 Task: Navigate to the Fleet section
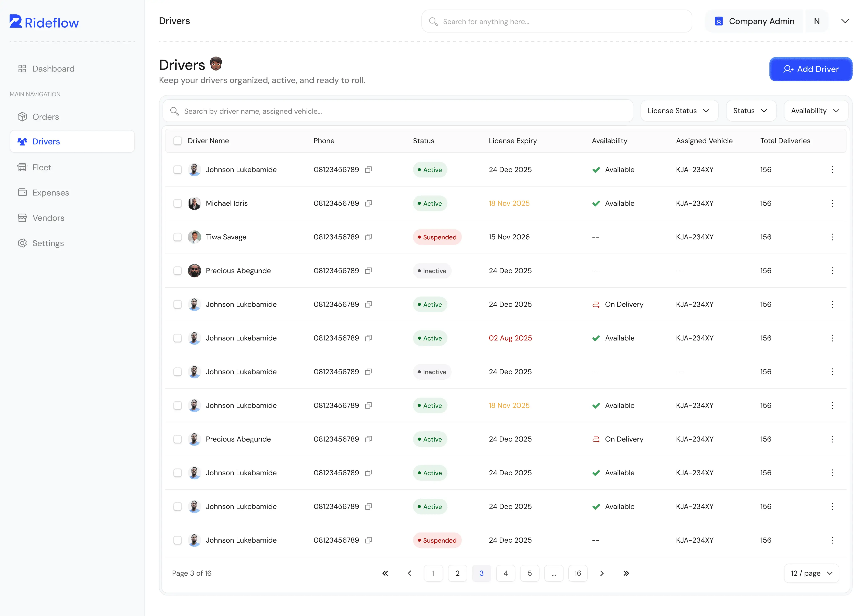point(42,167)
